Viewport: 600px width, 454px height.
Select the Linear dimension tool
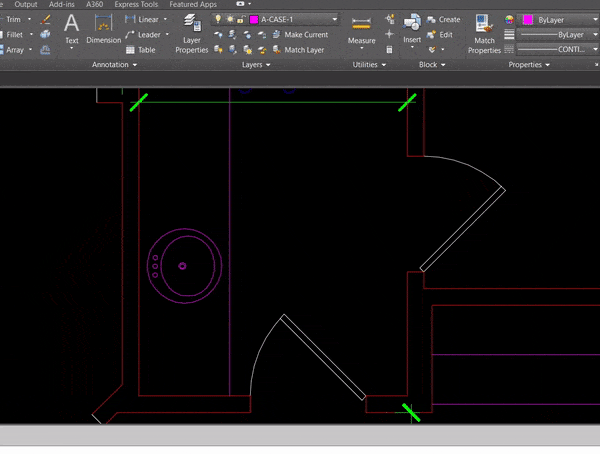142,19
